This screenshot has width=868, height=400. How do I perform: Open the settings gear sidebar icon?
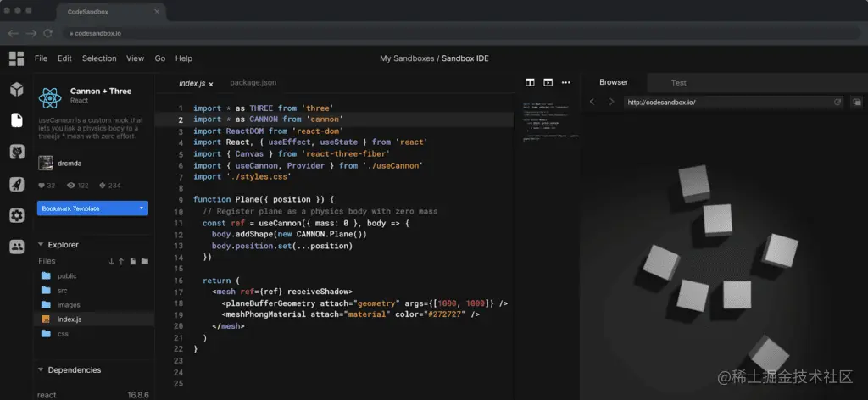tap(17, 216)
